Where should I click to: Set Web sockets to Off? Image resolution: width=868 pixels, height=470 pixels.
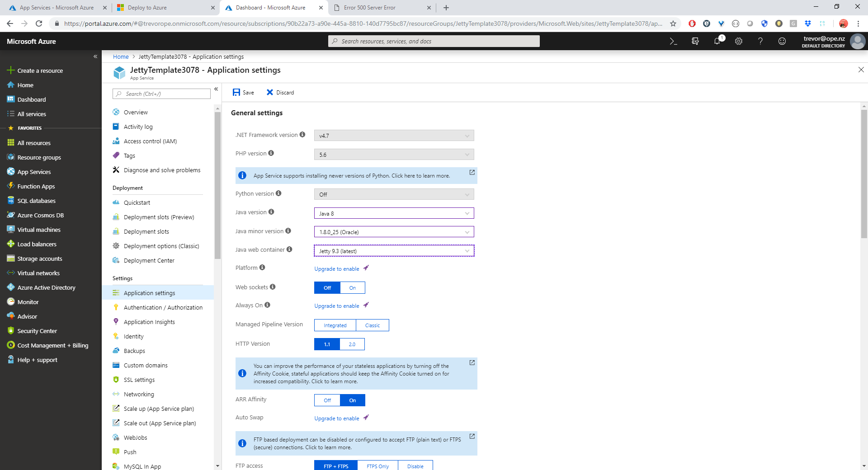point(327,288)
